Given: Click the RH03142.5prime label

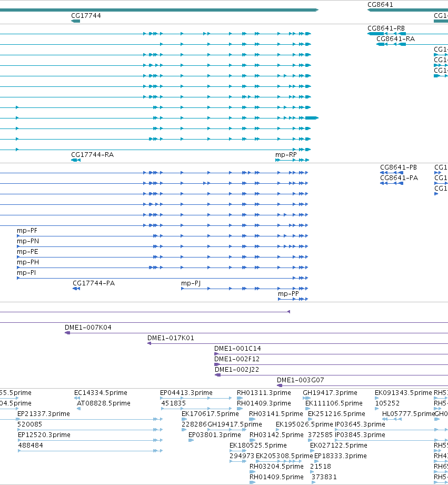Looking at the screenshot, I should [276, 435].
